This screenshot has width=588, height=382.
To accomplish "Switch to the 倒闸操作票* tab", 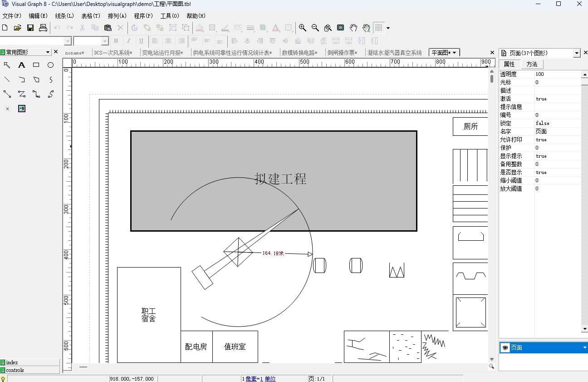I will [x=342, y=53].
